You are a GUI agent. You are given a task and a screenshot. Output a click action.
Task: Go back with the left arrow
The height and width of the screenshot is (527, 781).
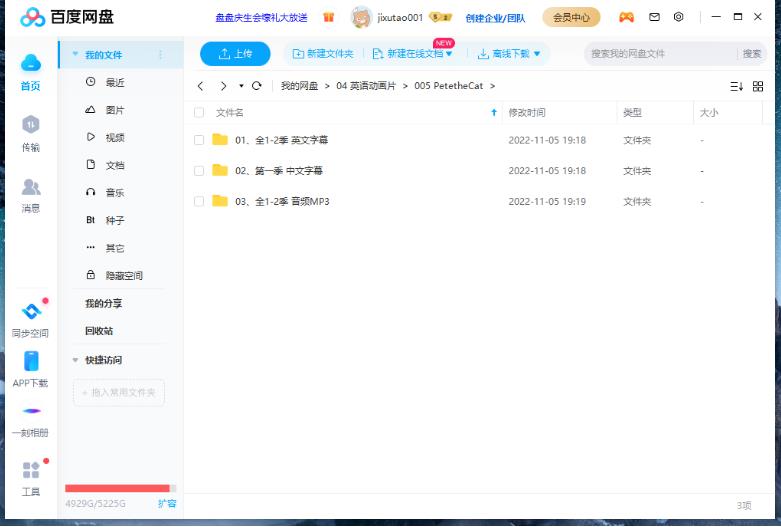point(200,86)
